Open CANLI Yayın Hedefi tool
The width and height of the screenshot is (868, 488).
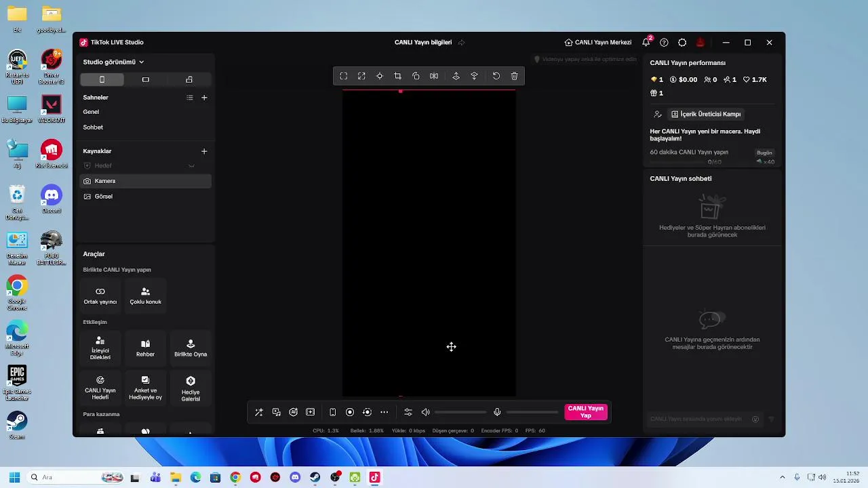coord(100,388)
